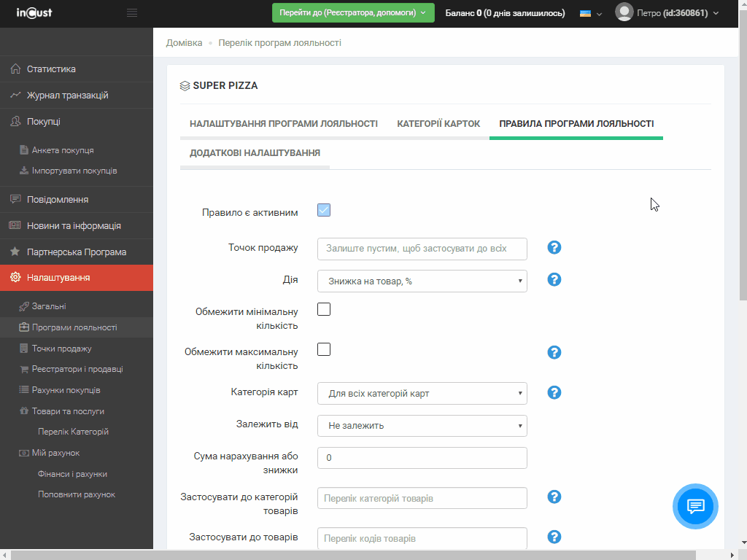Enable Обмежити максимальну кількість checkbox
747x560 pixels.
point(324,349)
